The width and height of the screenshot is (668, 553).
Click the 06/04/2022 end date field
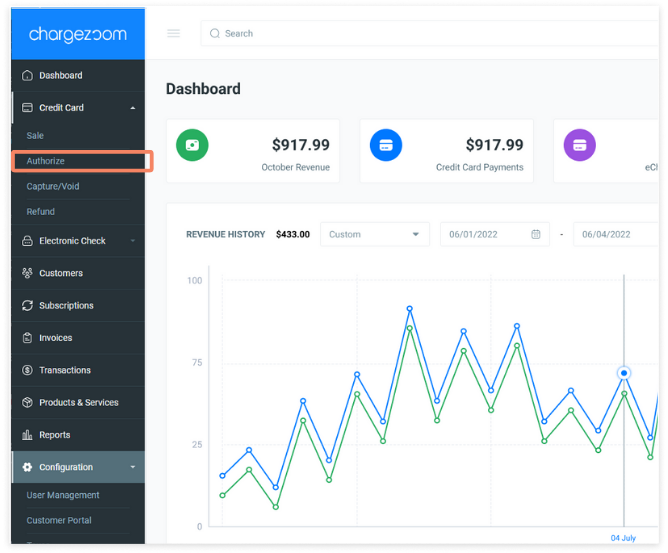click(x=616, y=234)
